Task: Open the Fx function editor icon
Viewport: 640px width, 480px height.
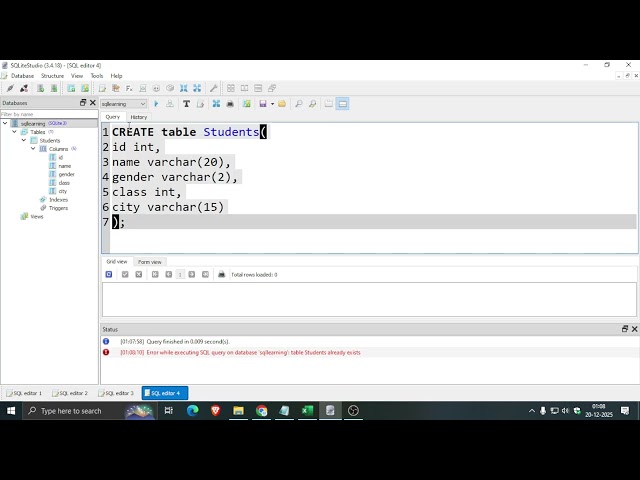Action: click(x=129, y=88)
